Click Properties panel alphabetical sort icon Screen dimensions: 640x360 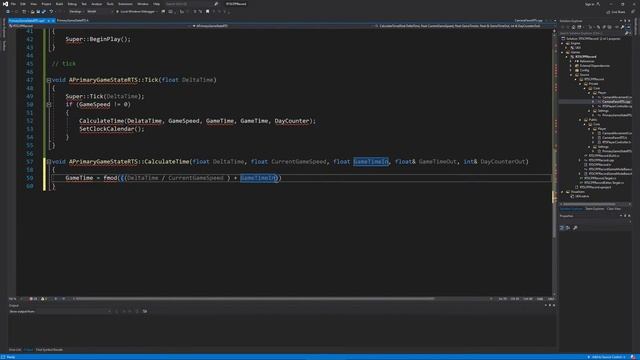tap(568, 228)
